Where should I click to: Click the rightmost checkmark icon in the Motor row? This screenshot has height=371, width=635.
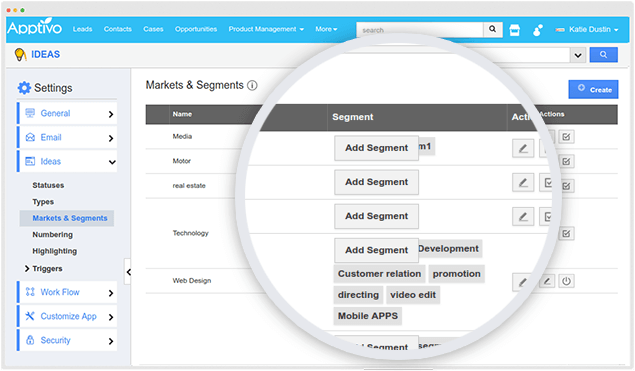(x=566, y=162)
